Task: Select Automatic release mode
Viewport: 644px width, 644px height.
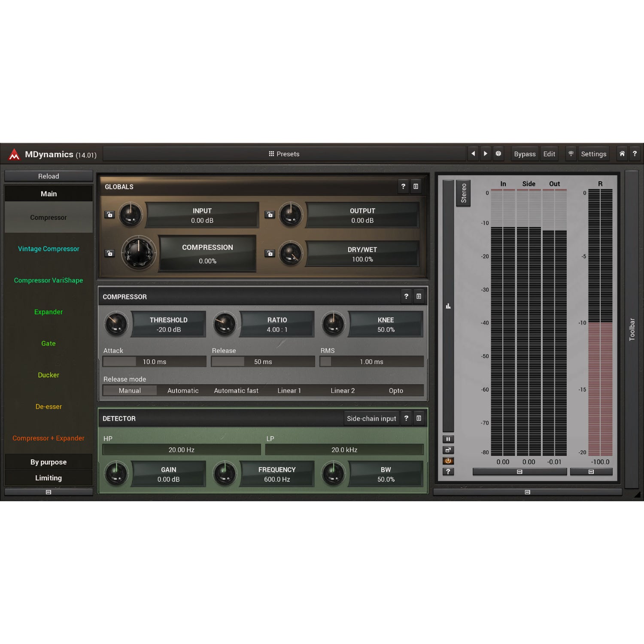Action: pos(183,391)
